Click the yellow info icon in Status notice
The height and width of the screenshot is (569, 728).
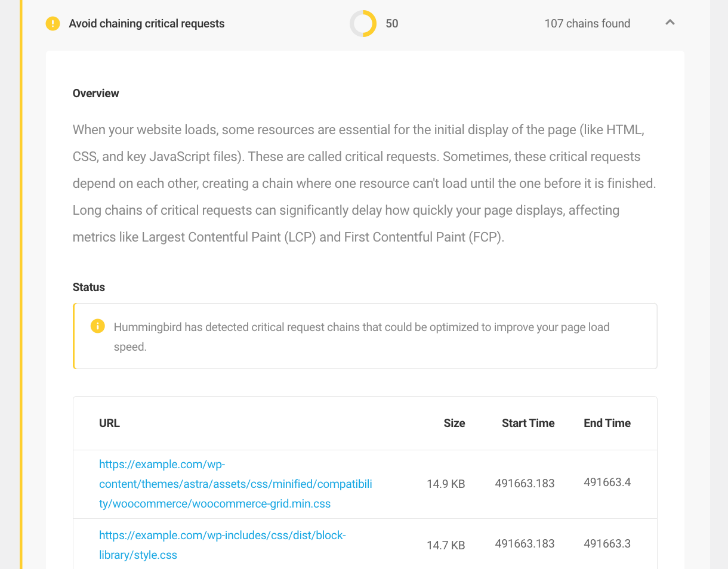coord(97,326)
